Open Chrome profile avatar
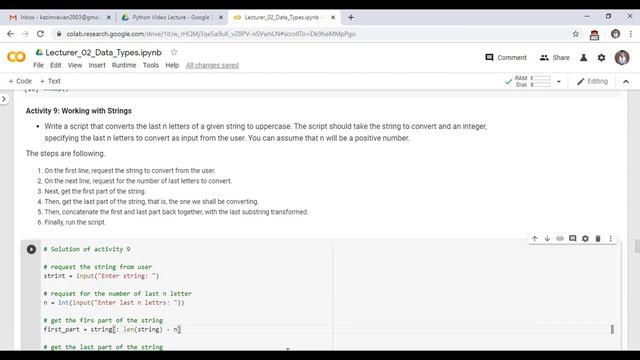The height and width of the screenshot is (360, 640). tap(616, 34)
